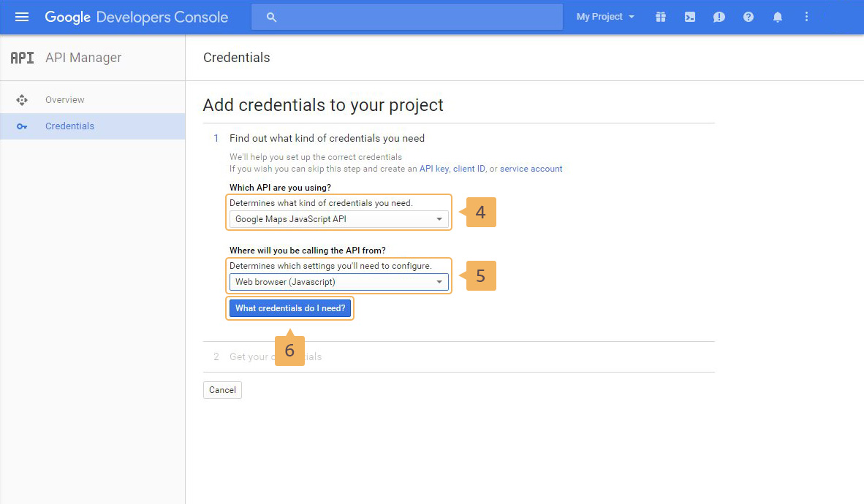Screen dimensions: 864x504
Task: Click the feedback alert icon
Action: 719,17
